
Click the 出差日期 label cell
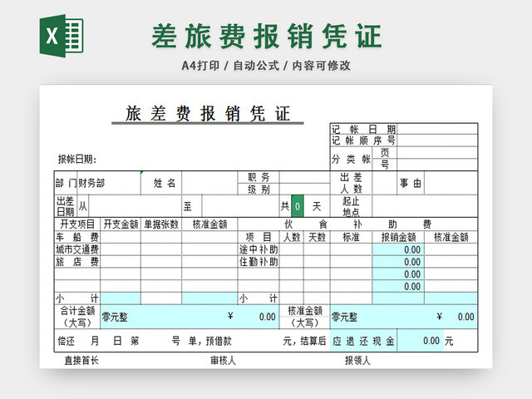point(66,206)
